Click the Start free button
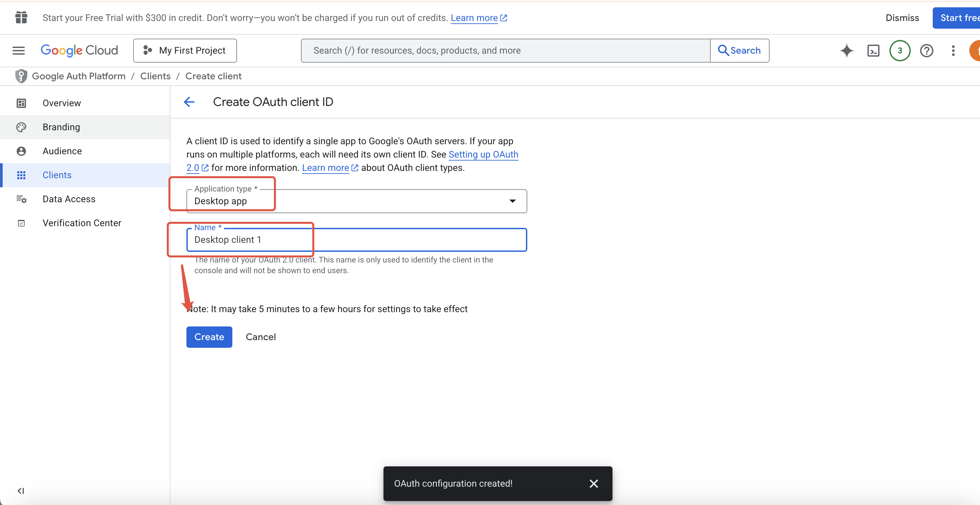 [956, 18]
